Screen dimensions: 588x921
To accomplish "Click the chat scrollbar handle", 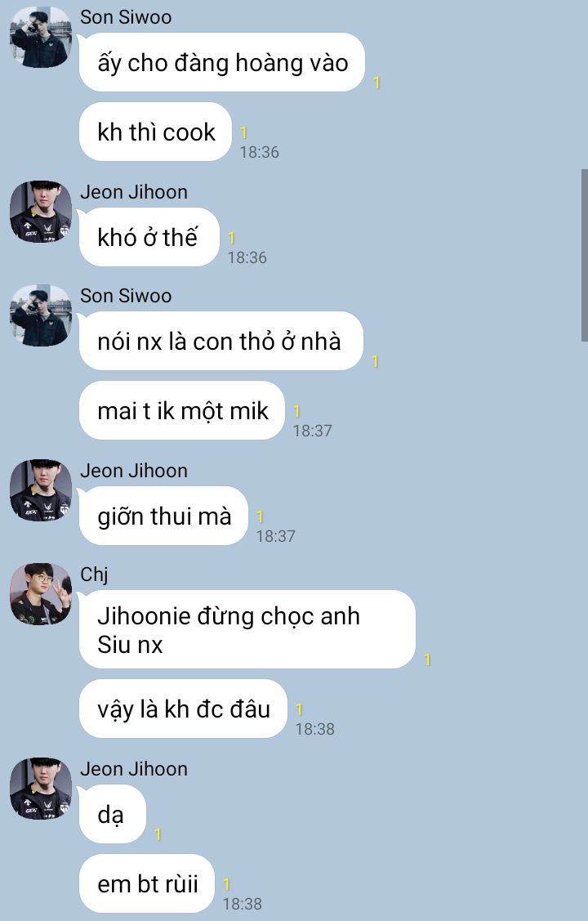I will pyautogui.click(x=585, y=255).
